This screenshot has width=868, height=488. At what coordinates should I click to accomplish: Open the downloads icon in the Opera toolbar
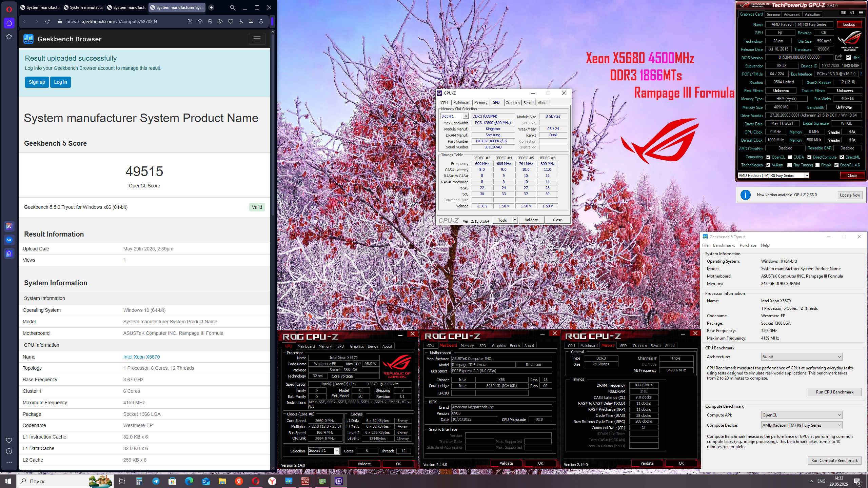(241, 21)
